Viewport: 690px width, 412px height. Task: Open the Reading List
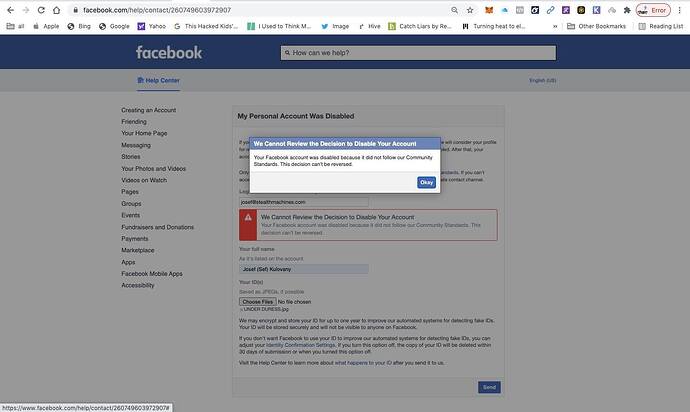pos(661,26)
